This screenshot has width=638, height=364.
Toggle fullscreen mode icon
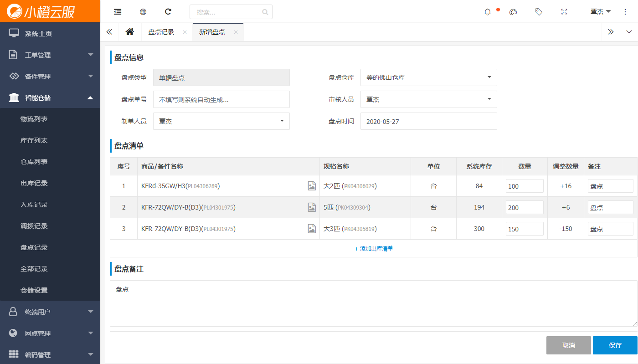coord(564,12)
